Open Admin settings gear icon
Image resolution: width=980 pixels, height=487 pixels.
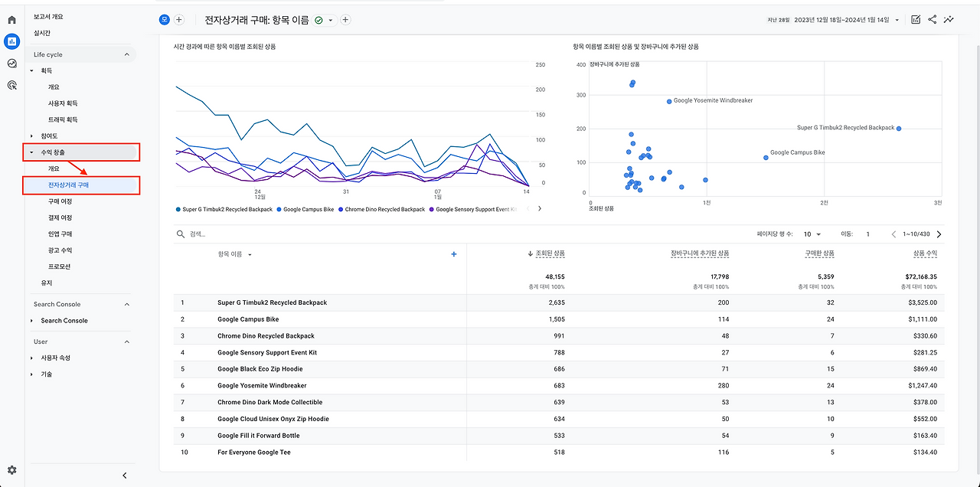(x=11, y=470)
